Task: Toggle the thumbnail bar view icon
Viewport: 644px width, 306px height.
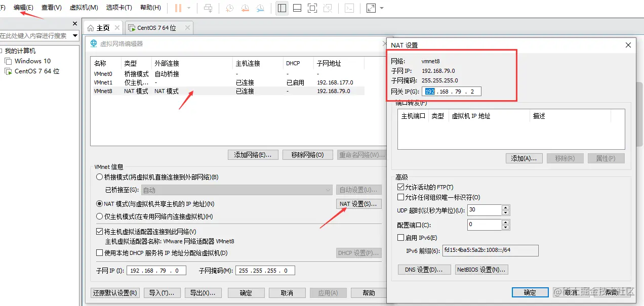Action: 297,8
